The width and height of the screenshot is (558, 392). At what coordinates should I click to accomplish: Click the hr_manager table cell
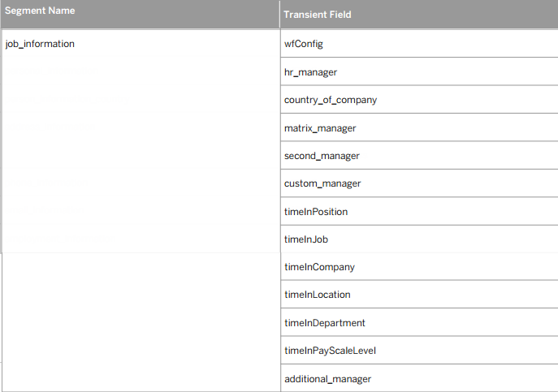click(x=419, y=71)
